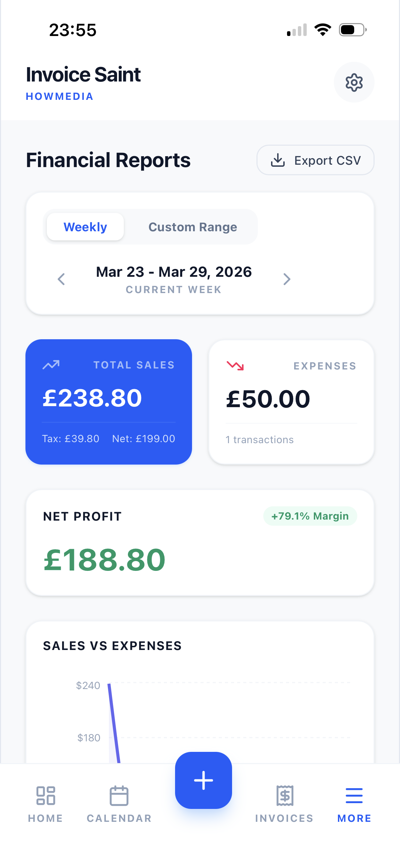The image size is (400, 868).
Task: Click the sales line in the chart
Action: click(x=114, y=723)
